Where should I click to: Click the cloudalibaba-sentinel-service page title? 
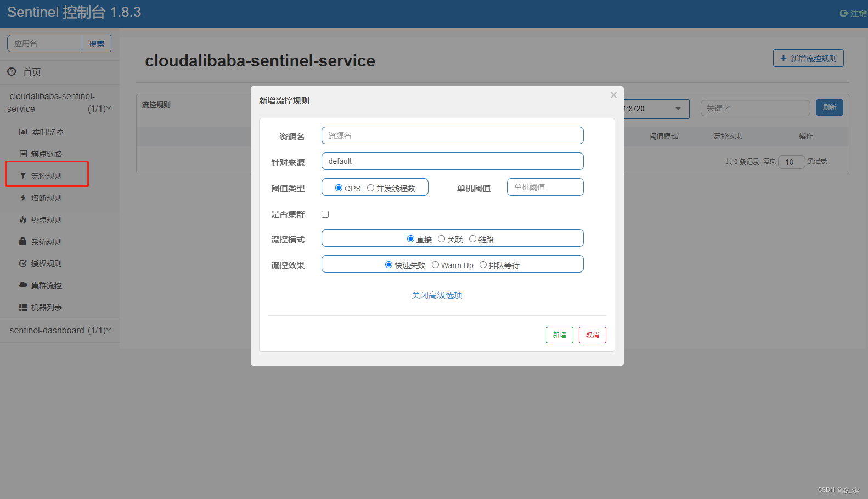pos(260,61)
